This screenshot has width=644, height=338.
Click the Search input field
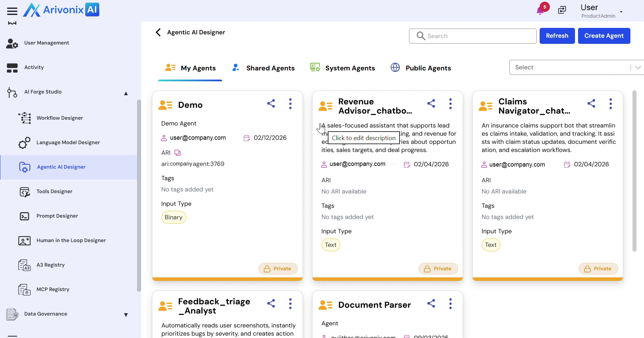(x=476, y=36)
